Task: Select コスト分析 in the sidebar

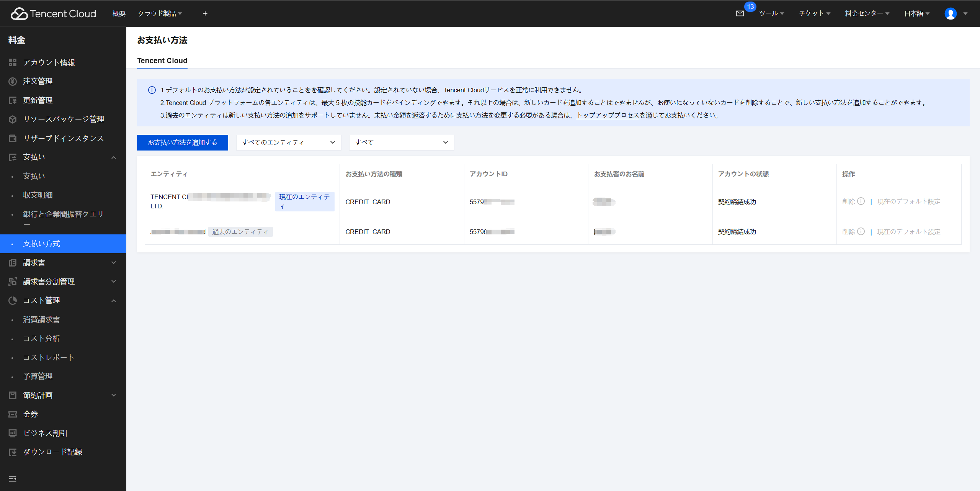Action: pos(41,338)
